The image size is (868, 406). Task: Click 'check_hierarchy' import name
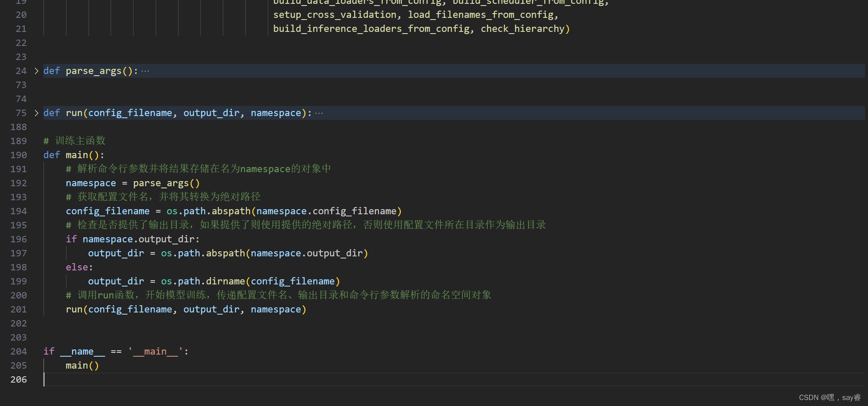[523, 29]
